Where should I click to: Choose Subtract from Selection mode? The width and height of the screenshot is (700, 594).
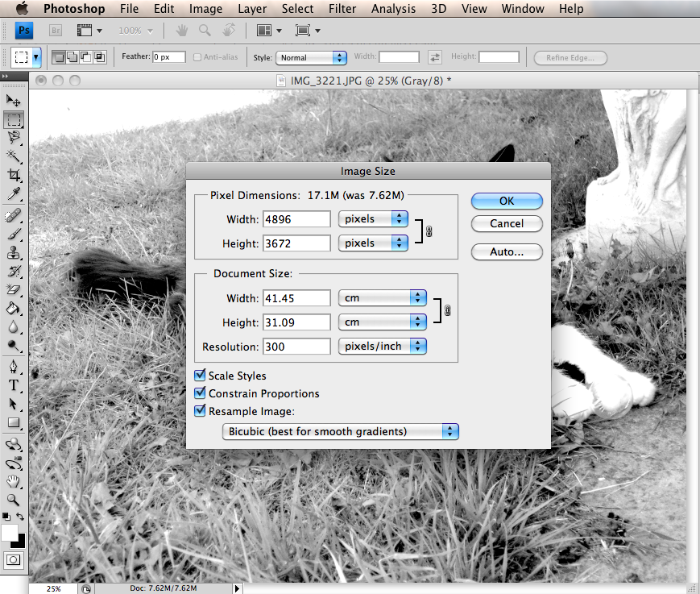85,57
